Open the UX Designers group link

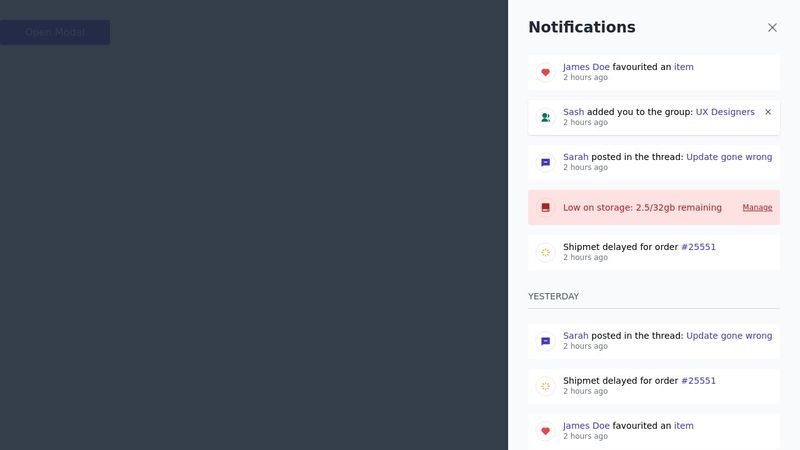725,112
